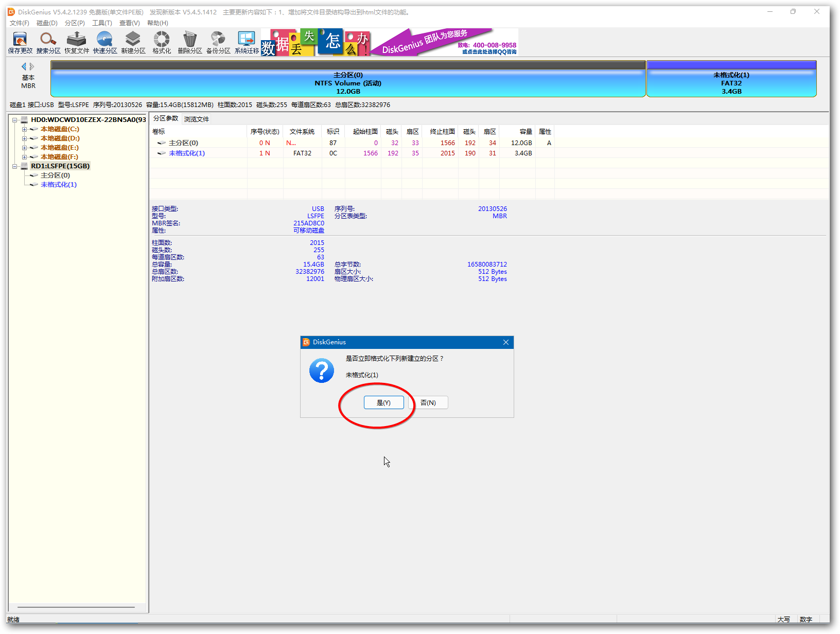Open the Help (帮助) menu
The width and height of the screenshot is (840, 634).
(157, 23)
